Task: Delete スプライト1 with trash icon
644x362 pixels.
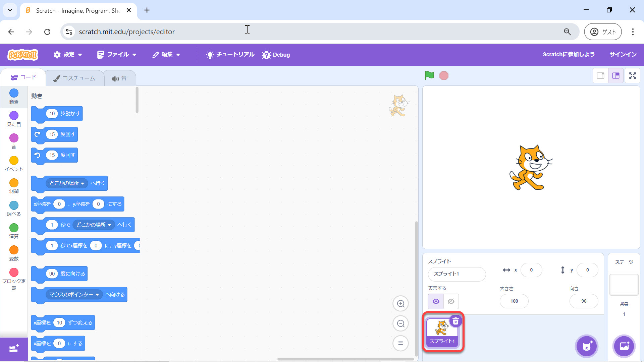Action: point(455,321)
